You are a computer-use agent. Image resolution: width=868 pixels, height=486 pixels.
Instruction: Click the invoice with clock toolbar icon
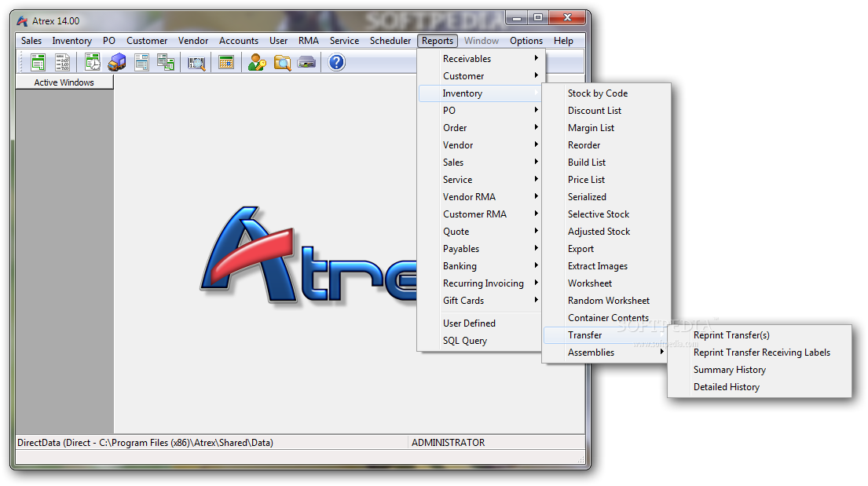click(93, 62)
